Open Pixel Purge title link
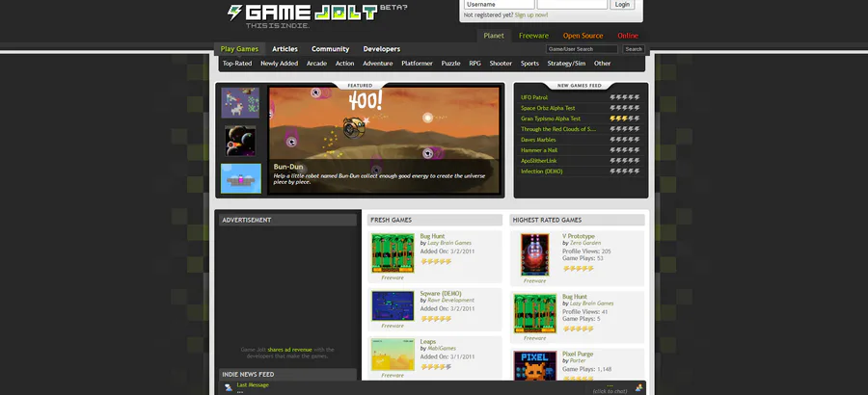The width and height of the screenshot is (868, 395). [x=578, y=355]
